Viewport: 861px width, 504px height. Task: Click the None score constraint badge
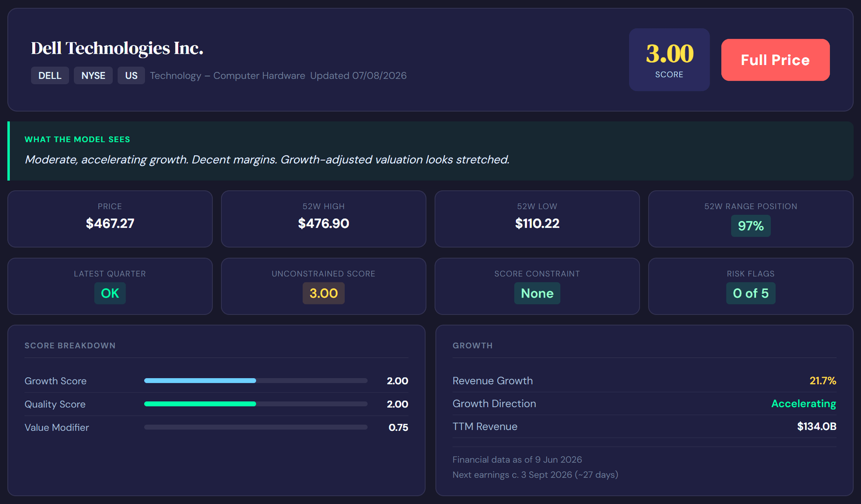[x=537, y=293]
